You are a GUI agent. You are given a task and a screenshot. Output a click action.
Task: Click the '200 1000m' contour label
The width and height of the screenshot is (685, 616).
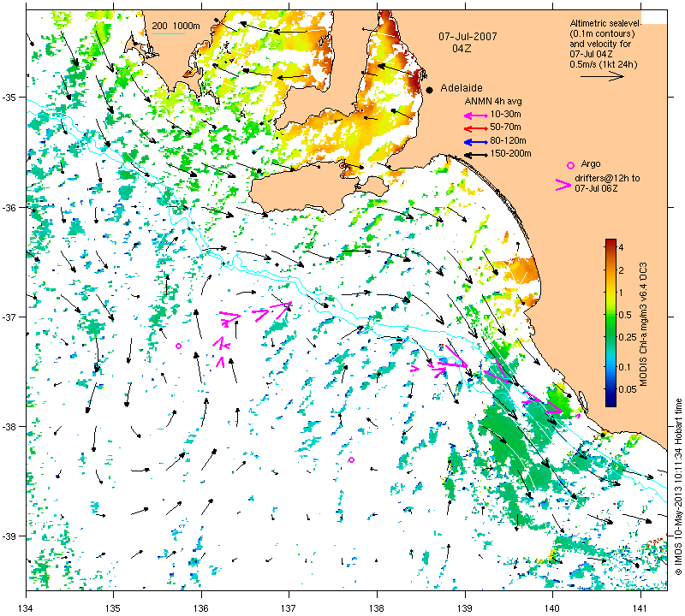[176, 27]
